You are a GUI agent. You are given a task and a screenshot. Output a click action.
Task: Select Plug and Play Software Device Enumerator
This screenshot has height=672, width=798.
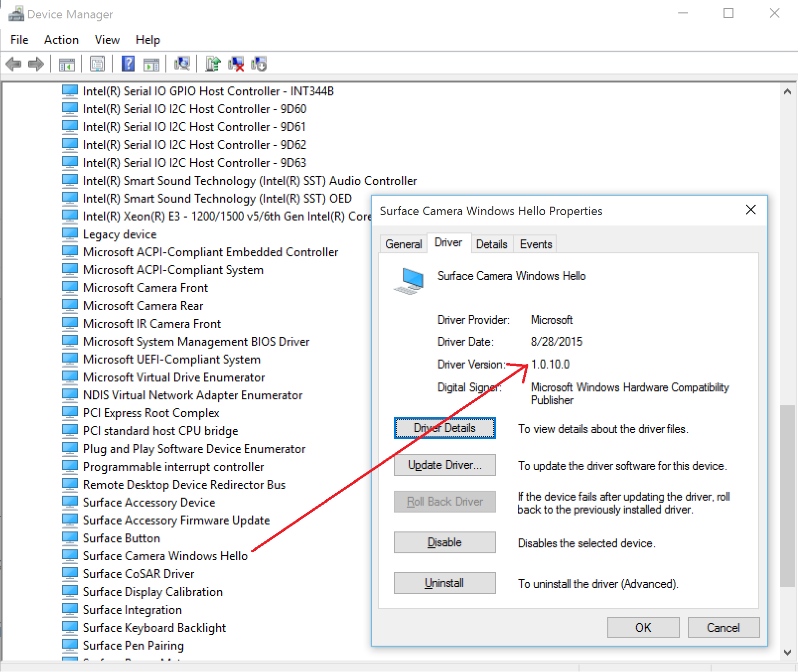[194, 448]
